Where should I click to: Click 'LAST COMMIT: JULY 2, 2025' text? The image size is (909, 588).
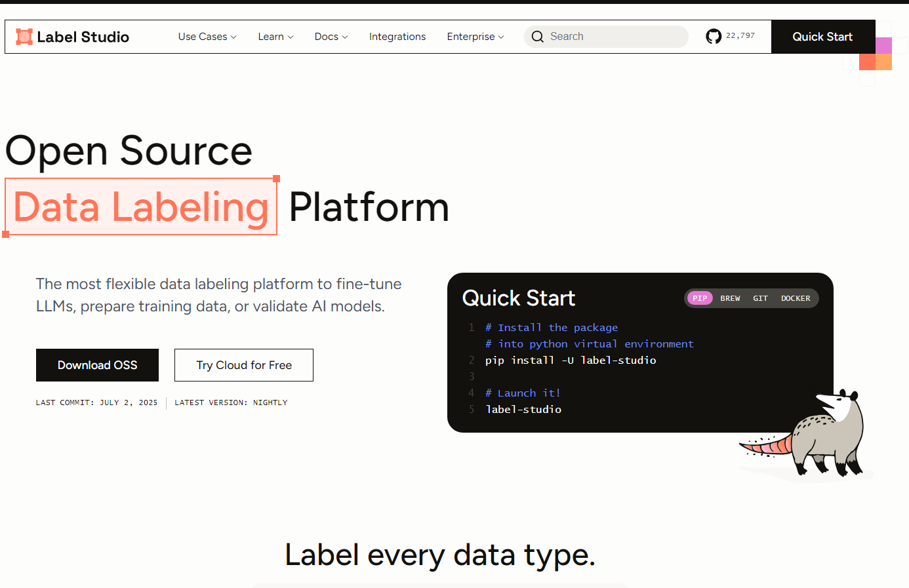click(x=97, y=402)
